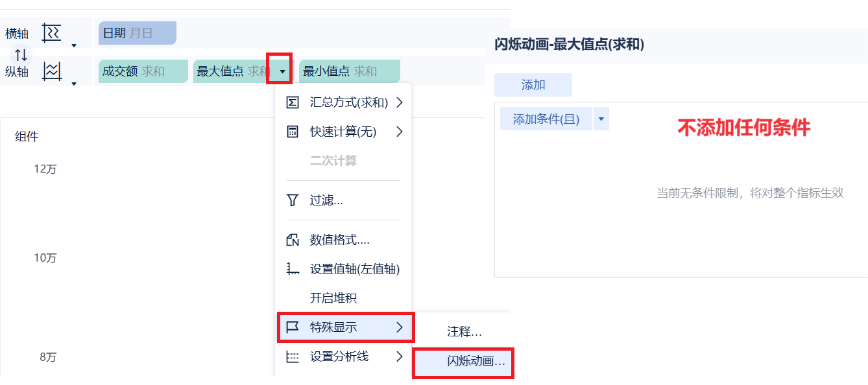The width and height of the screenshot is (868, 385).
Task: Choose the 注释… submenu entry
Action: tap(464, 332)
